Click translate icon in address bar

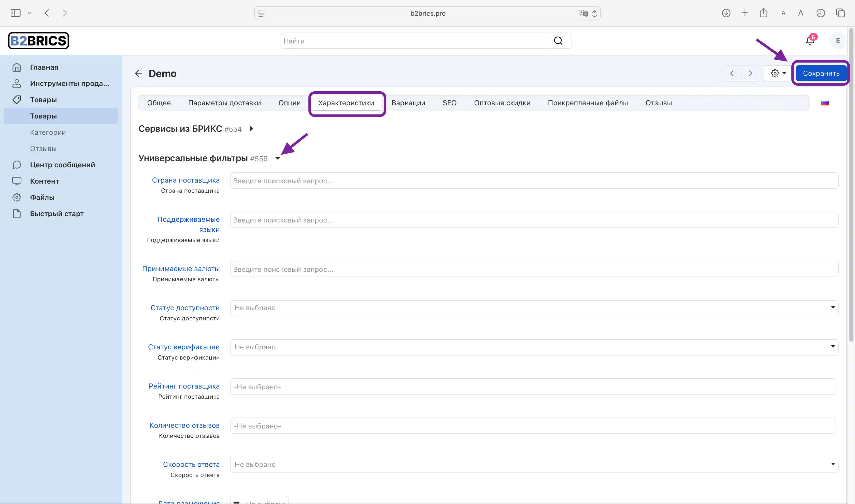(583, 13)
